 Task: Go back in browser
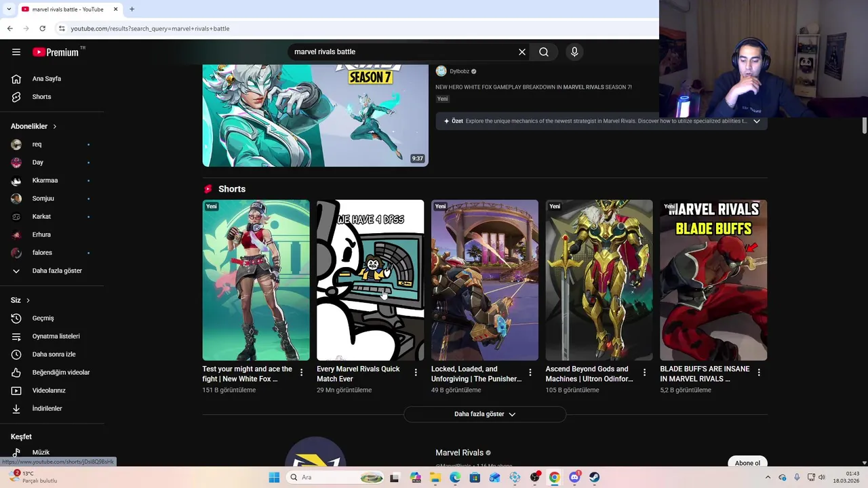click(x=9, y=28)
